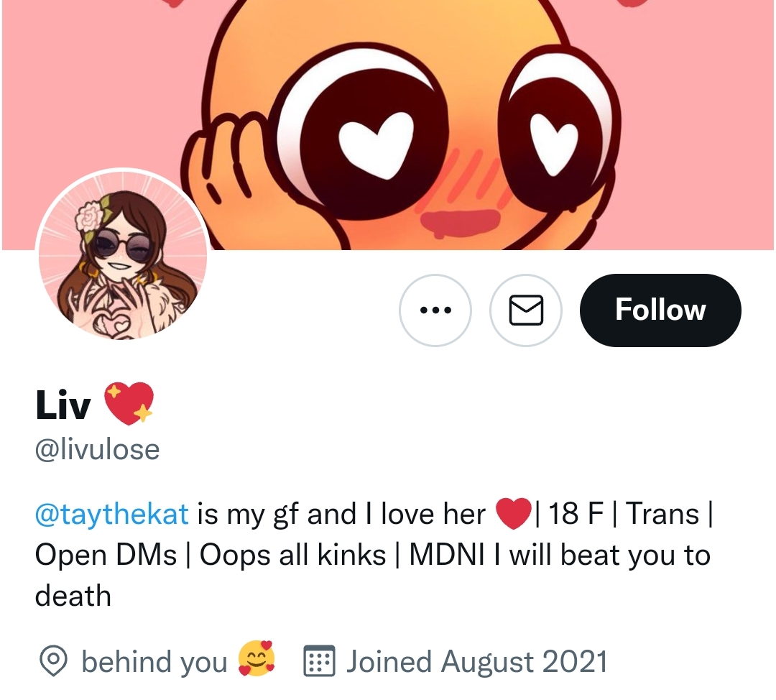Click the red heart emoji in bio
This screenshot has width=776, height=700.
coord(513,513)
